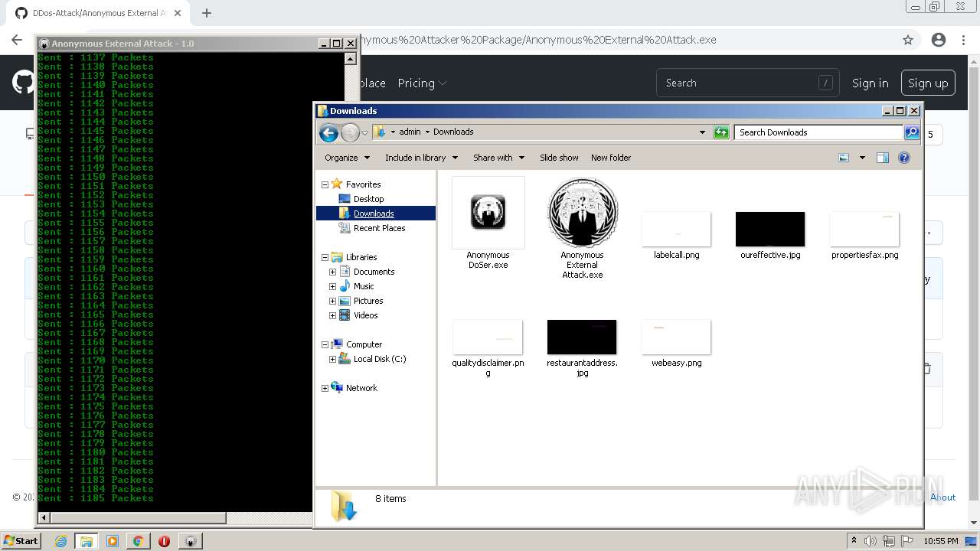Focus the Search Downloads input field
Screen dimensions: 980x551
click(x=819, y=132)
